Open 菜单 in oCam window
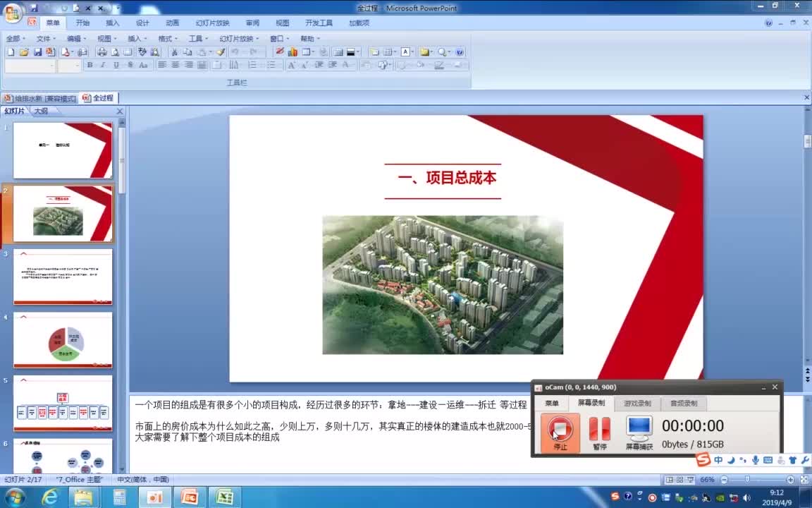The image size is (812, 508). click(x=552, y=404)
